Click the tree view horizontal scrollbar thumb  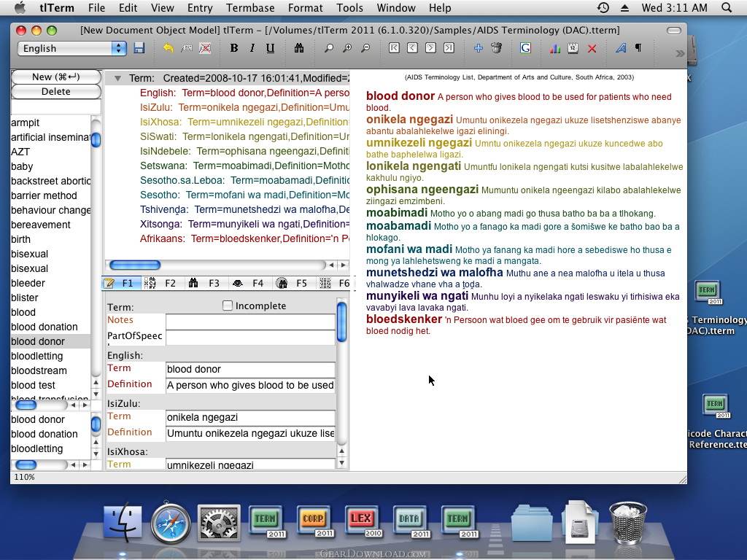coord(135,265)
